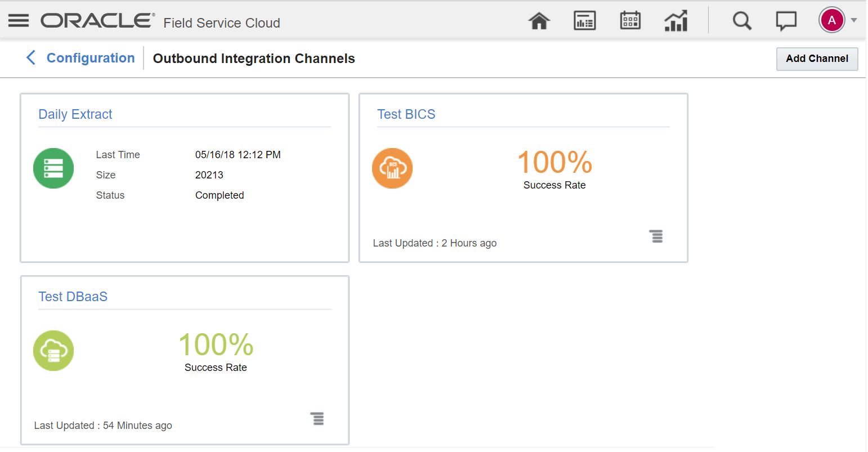Click the light green DBaaS cloud icon
The image size is (868, 452).
click(53, 351)
